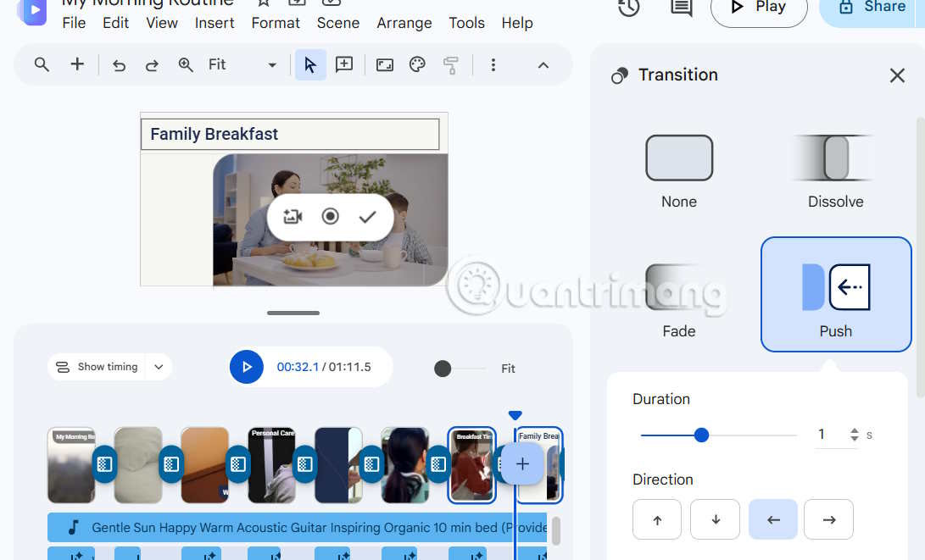Select the Family Breakfast title text box

point(290,135)
